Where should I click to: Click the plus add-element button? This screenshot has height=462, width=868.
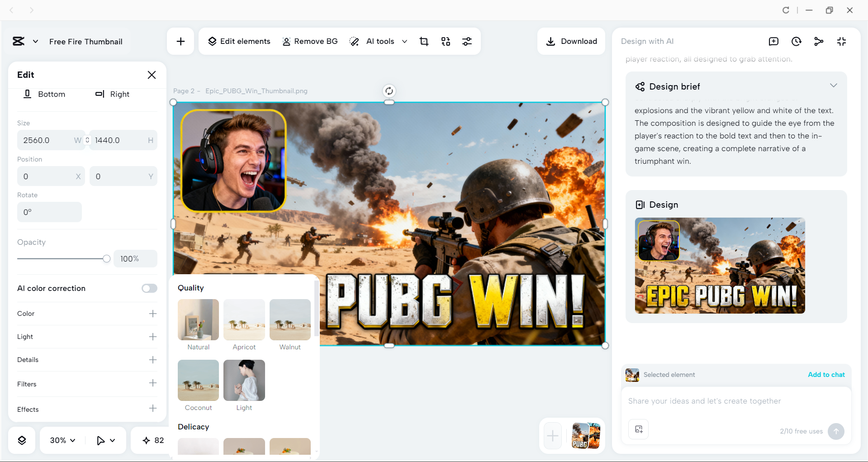click(x=180, y=42)
